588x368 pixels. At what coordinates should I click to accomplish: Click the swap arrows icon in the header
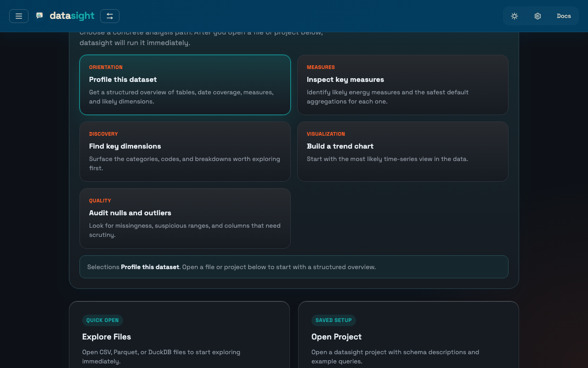pos(109,16)
